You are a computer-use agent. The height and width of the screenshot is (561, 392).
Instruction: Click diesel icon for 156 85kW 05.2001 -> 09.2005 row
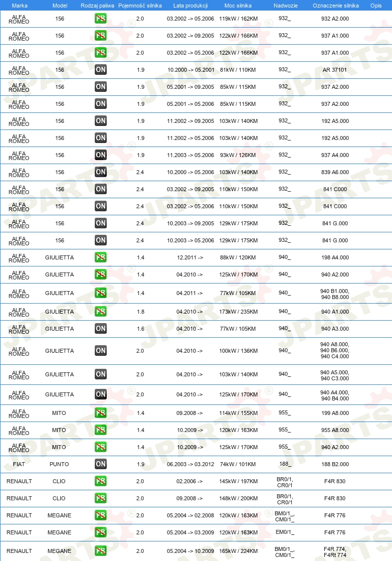click(101, 87)
